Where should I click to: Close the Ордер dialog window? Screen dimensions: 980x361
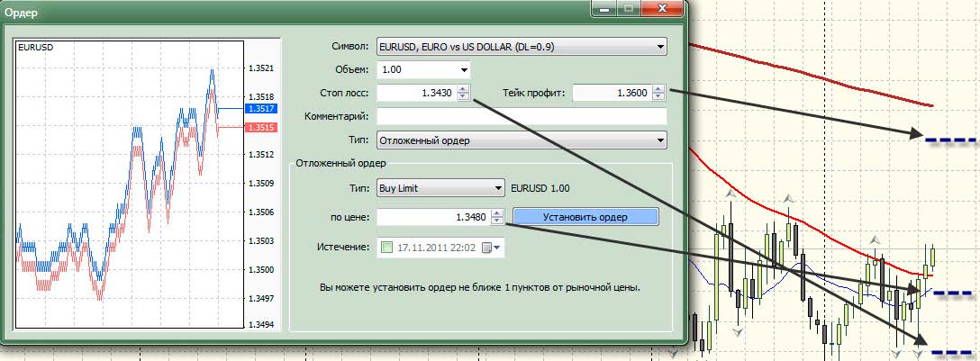pos(666,9)
